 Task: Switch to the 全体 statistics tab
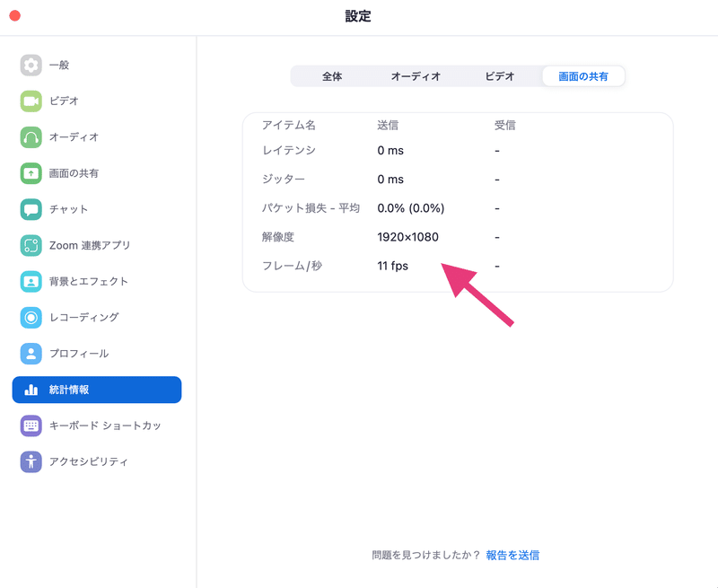(332, 76)
